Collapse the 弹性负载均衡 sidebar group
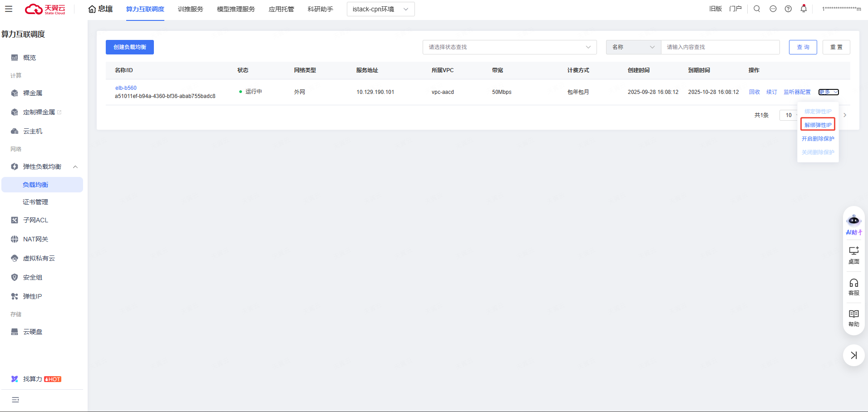The width and height of the screenshot is (868, 412). 75,167
